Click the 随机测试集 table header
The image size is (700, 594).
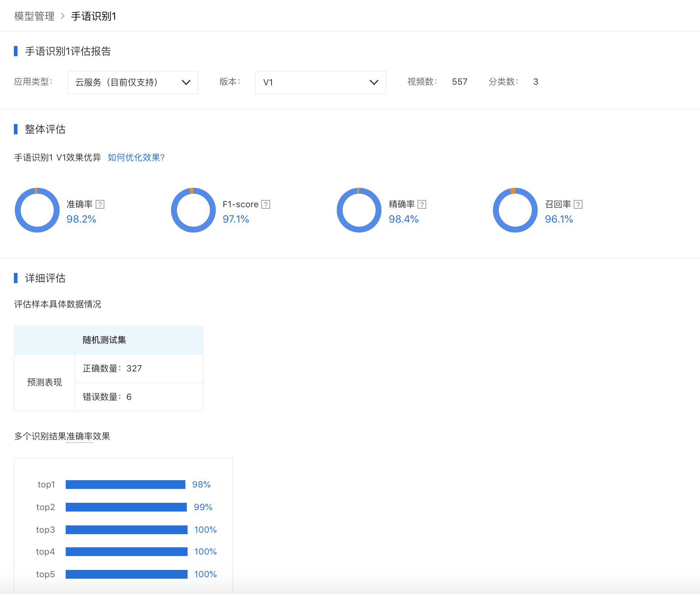pyautogui.click(x=109, y=340)
